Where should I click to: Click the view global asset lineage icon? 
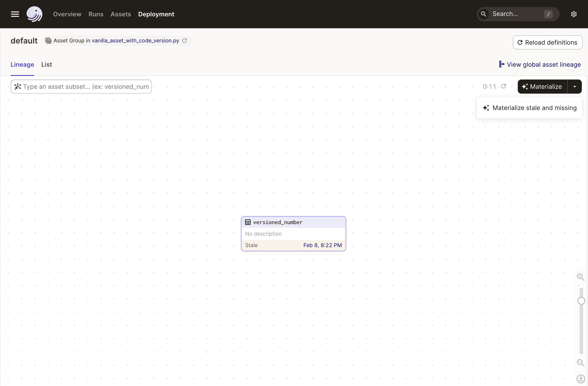point(501,65)
